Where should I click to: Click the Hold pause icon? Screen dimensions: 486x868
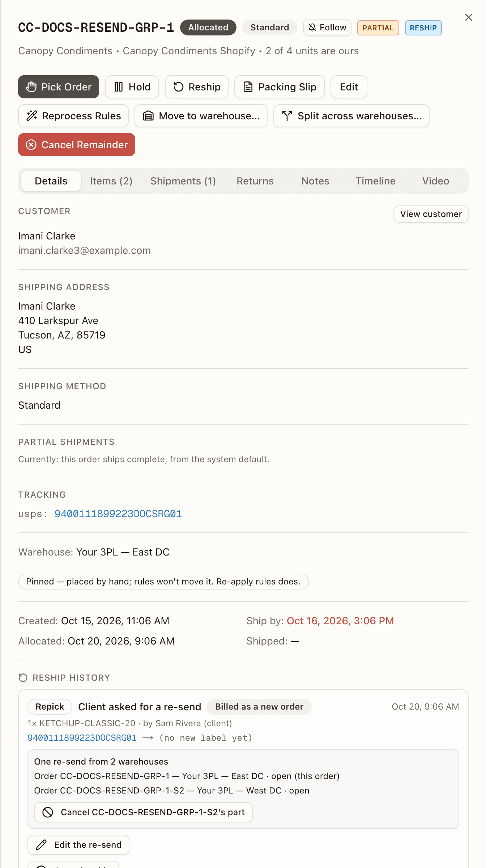pyautogui.click(x=119, y=87)
